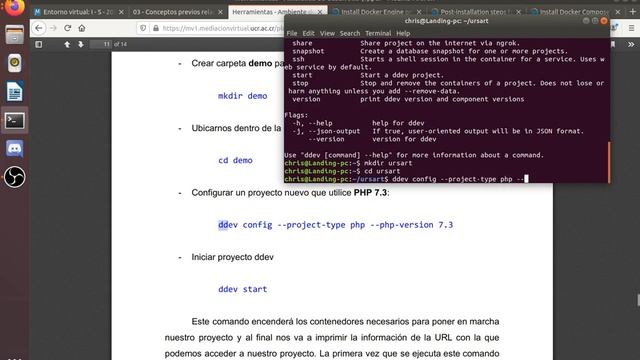
Task: Open the terminal Help menu
Action: click(x=403, y=33)
